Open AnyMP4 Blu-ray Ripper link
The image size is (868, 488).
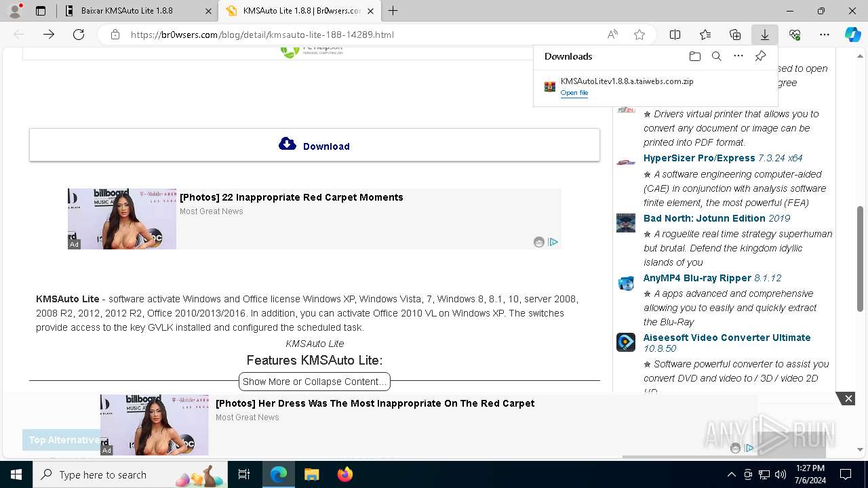[x=697, y=278]
